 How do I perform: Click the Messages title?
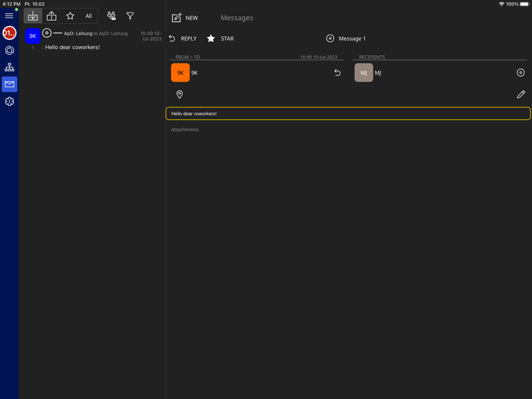tap(237, 18)
